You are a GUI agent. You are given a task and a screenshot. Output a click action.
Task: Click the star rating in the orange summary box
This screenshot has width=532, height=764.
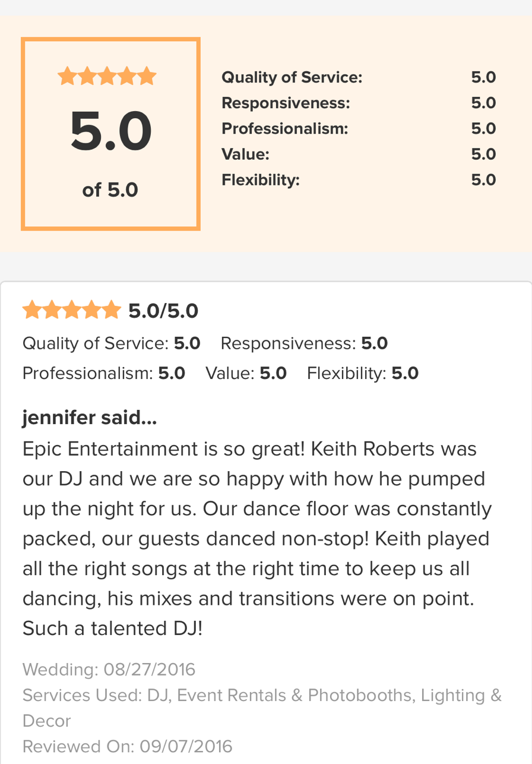107,77
